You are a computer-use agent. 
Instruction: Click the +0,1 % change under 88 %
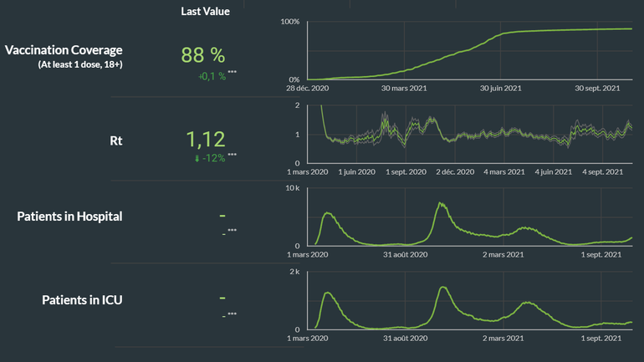[x=212, y=76]
